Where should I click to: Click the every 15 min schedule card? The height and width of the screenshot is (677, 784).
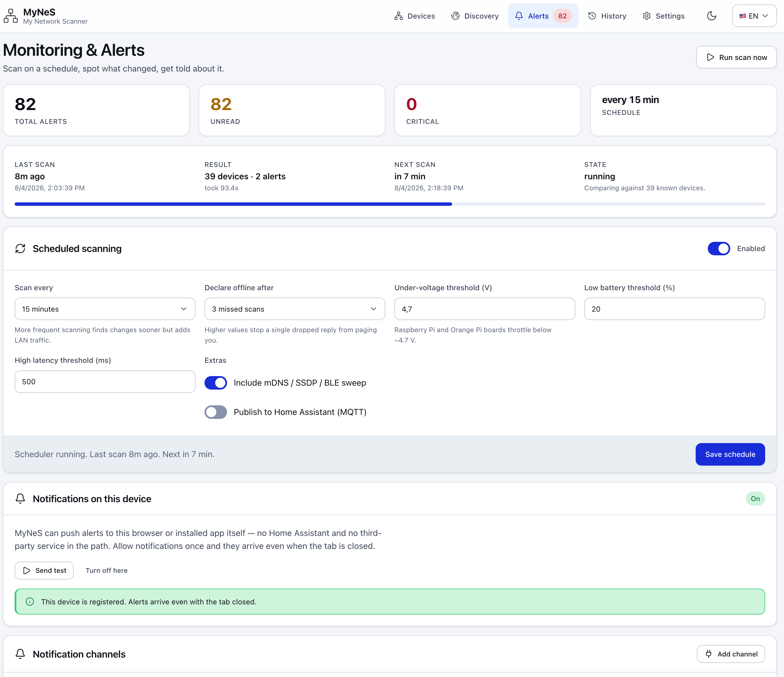tap(683, 110)
